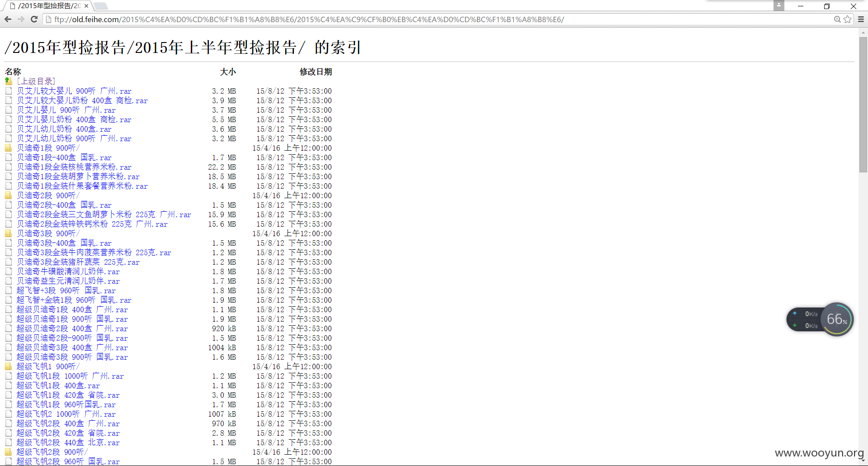Download 超级飞帆2 1000听 广州.rar
868x466 pixels.
point(66,414)
